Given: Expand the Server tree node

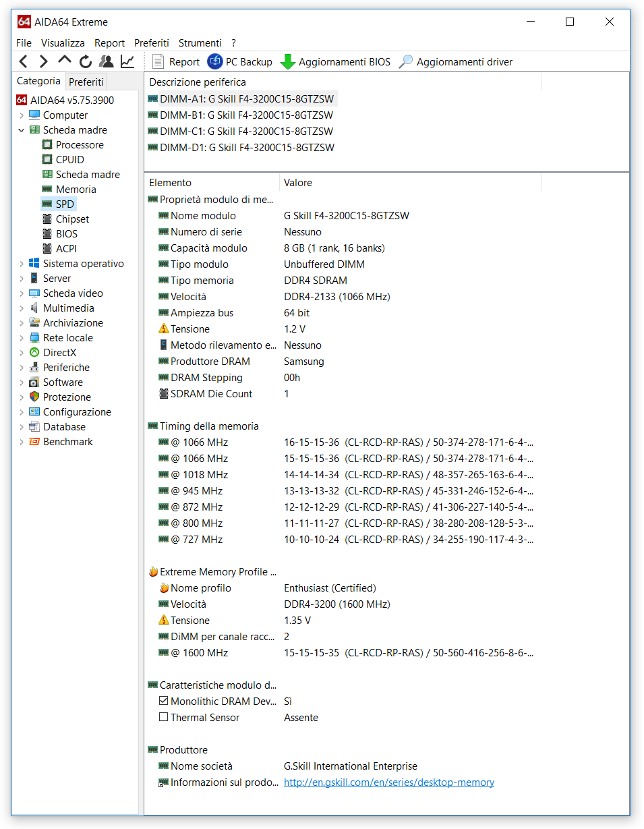Looking at the screenshot, I should point(22,279).
